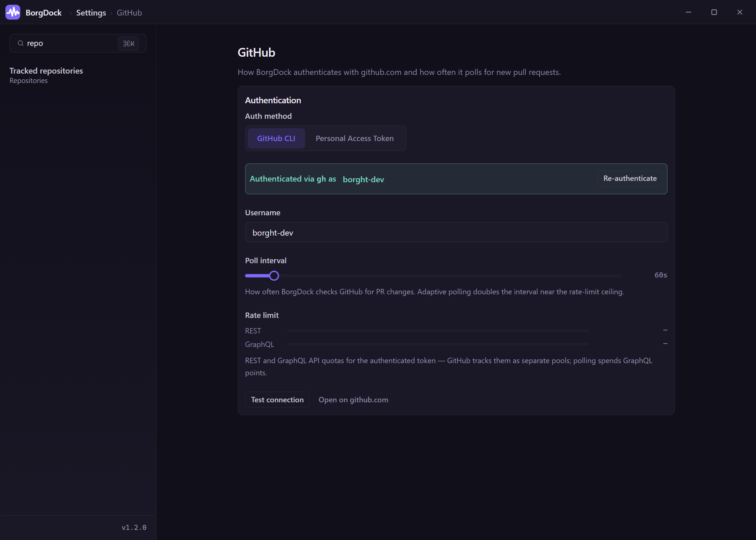Click the Authentication section heading

273,100
